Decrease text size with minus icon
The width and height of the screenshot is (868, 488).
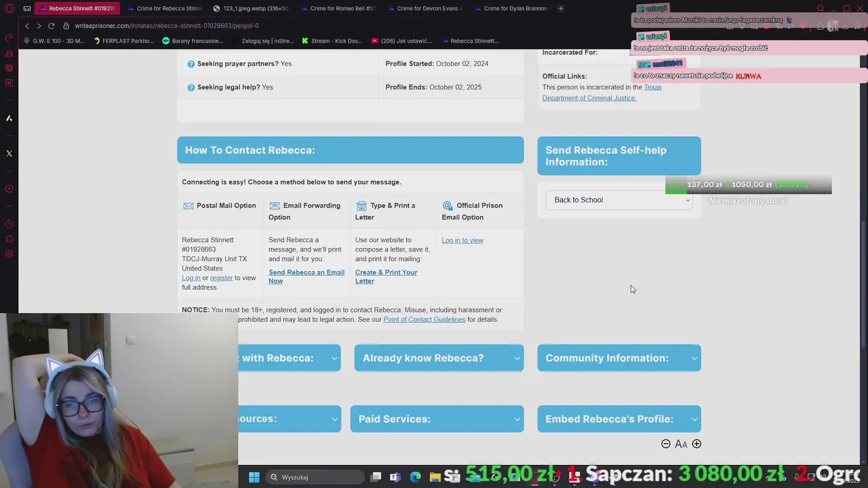pyautogui.click(x=666, y=444)
